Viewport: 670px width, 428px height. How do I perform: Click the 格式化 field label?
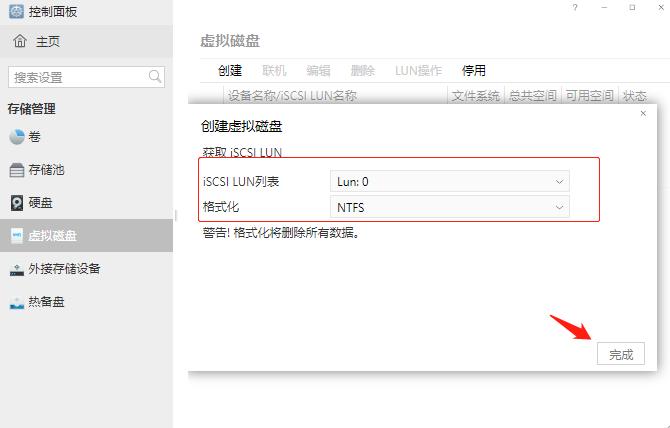tap(221, 207)
